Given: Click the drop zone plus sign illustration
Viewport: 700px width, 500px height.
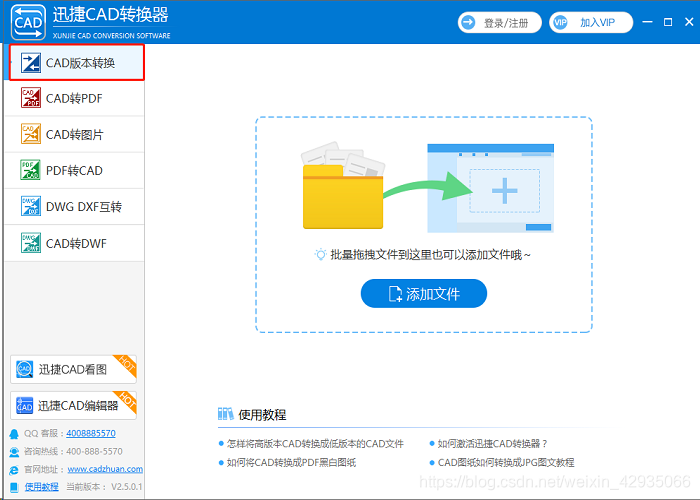Looking at the screenshot, I should (504, 191).
